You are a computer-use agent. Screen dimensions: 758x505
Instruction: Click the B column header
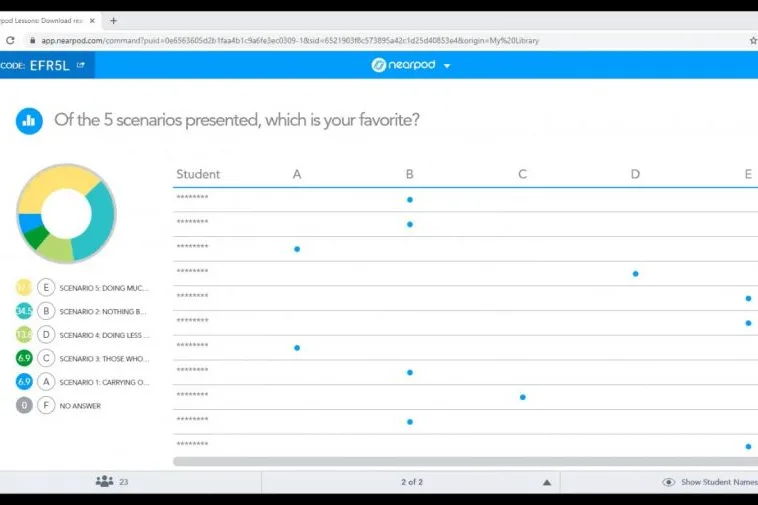click(x=409, y=174)
